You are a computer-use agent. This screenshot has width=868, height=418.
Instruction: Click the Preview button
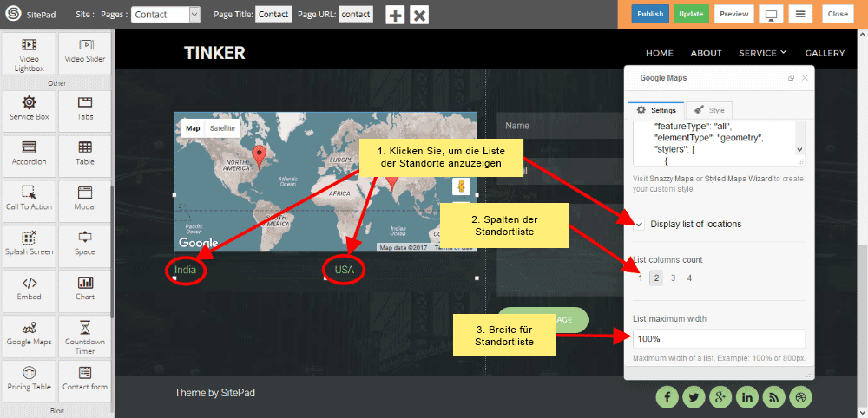tap(734, 15)
